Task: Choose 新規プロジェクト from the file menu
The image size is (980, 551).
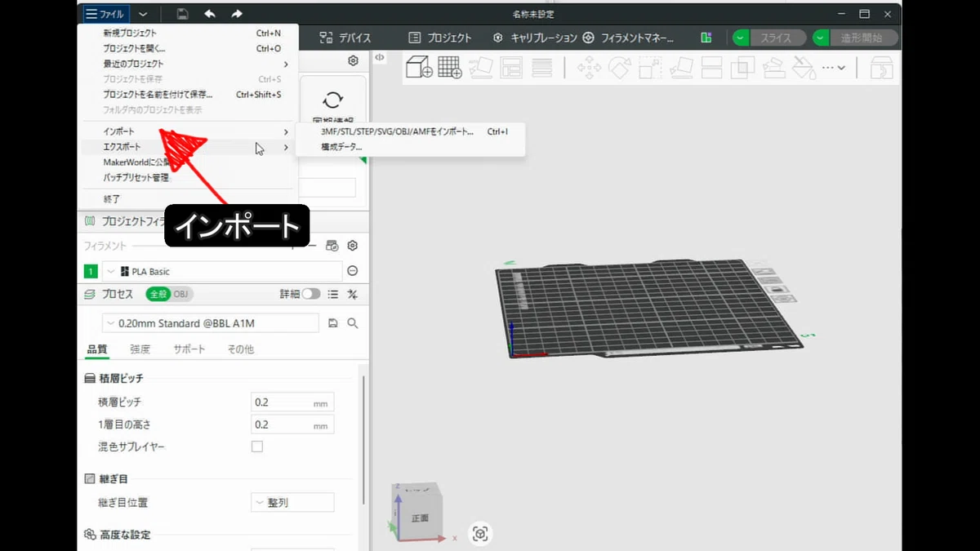Action: [188, 33]
